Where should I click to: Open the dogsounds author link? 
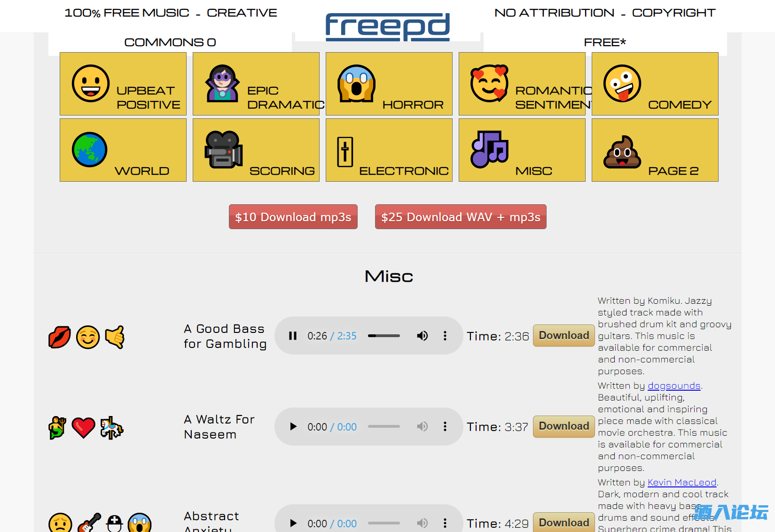click(x=674, y=386)
